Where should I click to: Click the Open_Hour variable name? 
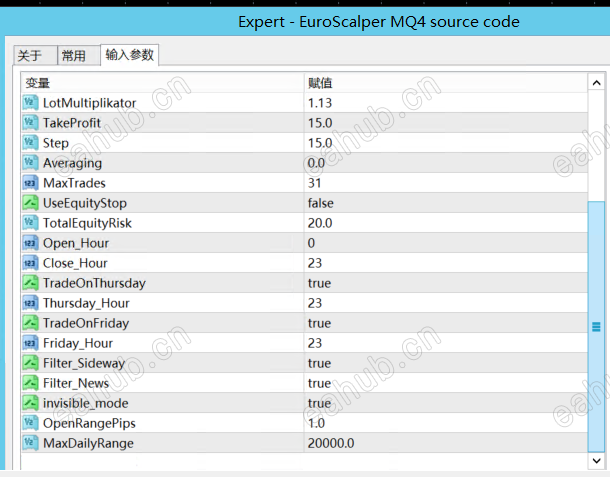(x=76, y=243)
